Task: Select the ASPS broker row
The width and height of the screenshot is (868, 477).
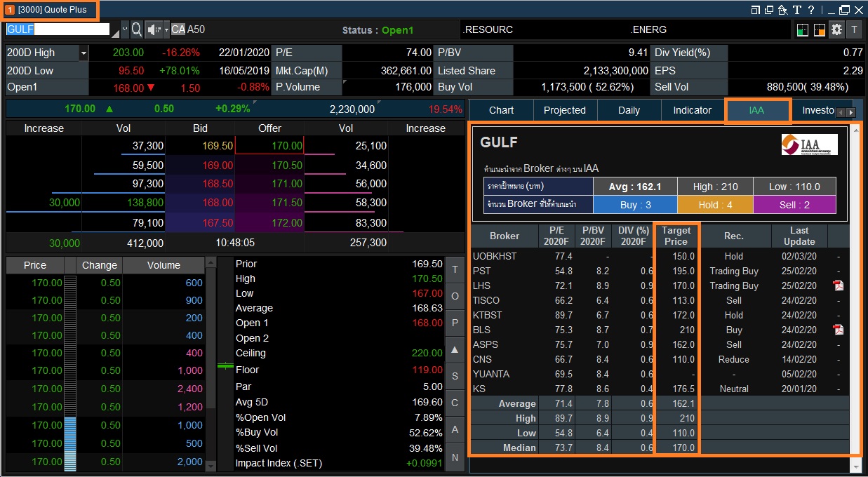Action: pos(658,344)
